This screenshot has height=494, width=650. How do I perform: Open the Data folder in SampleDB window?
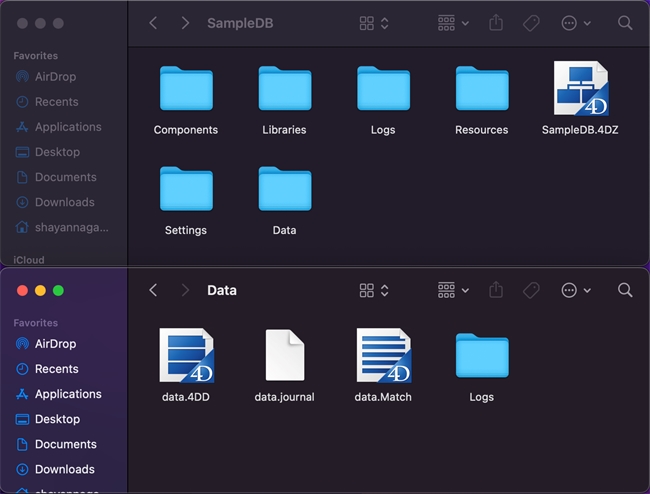pos(285,189)
